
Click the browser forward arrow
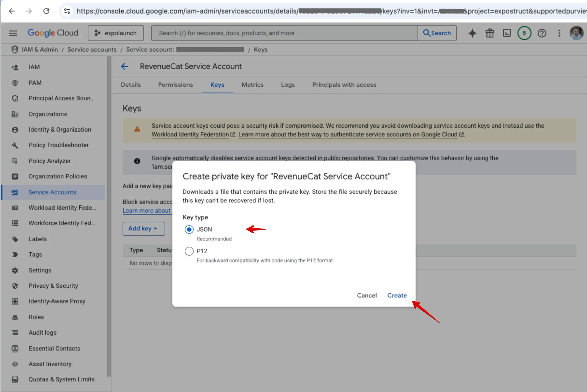pyautogui.click(x=29, y=11)
